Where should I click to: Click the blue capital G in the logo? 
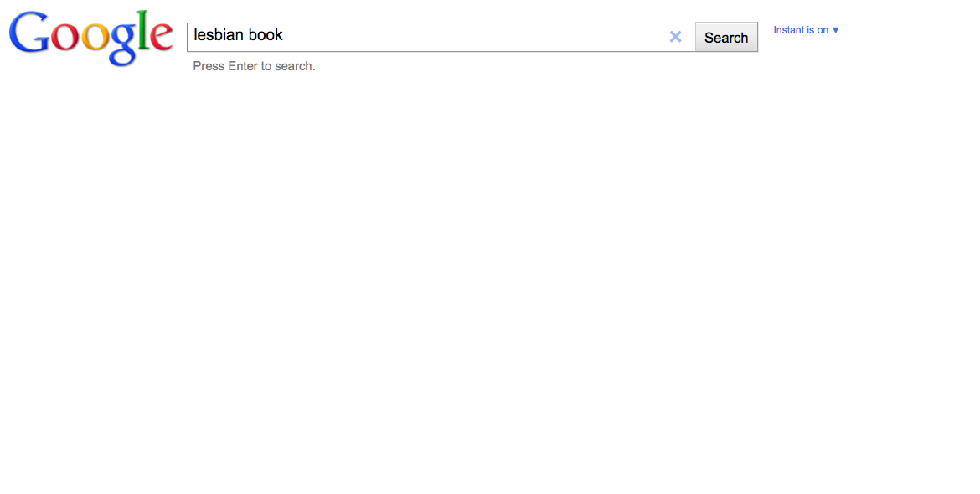point(30,35)
